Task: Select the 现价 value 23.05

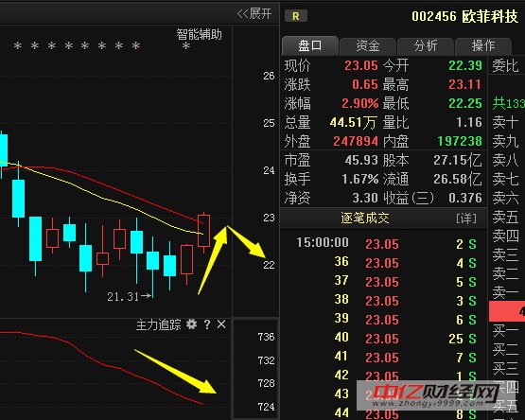Action: [x=361, y=65]
